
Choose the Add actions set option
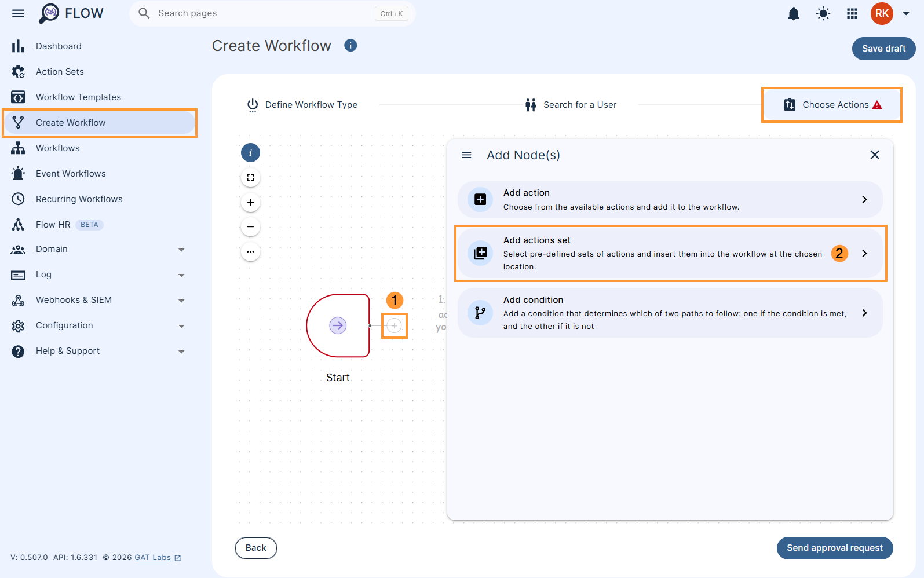click(670, 253)
